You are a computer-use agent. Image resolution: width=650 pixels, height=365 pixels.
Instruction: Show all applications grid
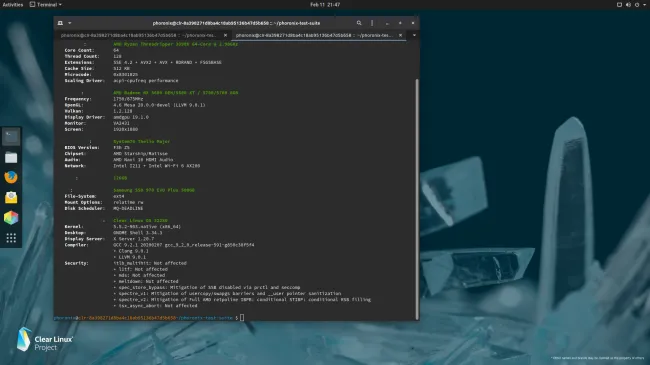click(x=11, y=238)
